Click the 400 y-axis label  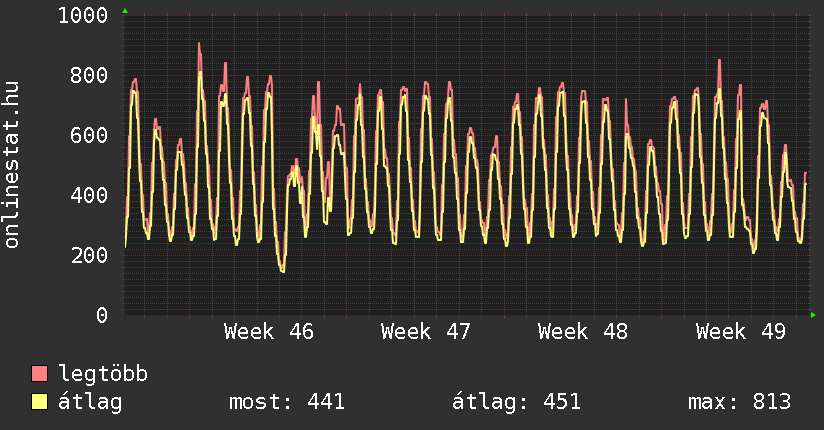pyautogui.click(x=89, y=196)
